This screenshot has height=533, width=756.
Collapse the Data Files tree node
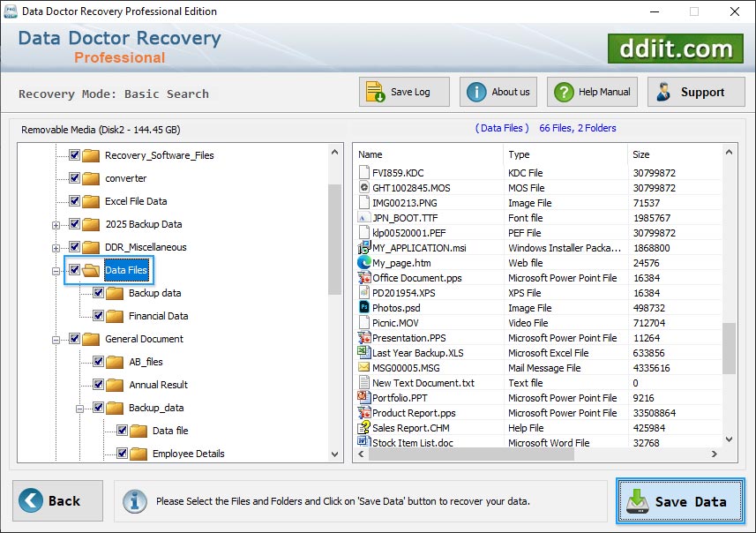(x=55, y=269)
